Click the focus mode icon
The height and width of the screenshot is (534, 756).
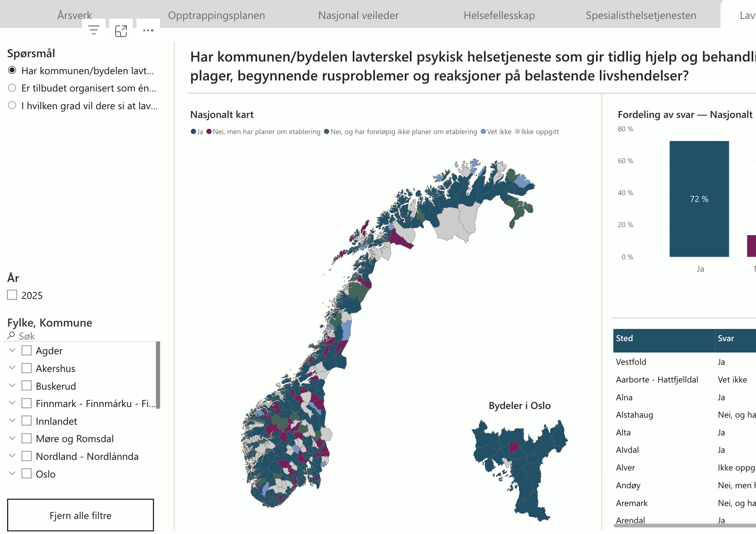121,31
